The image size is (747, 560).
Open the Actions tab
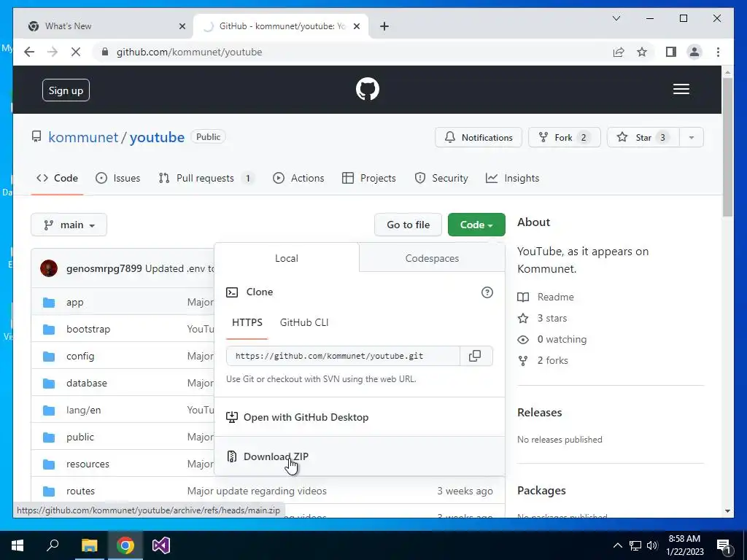point(298,178)
